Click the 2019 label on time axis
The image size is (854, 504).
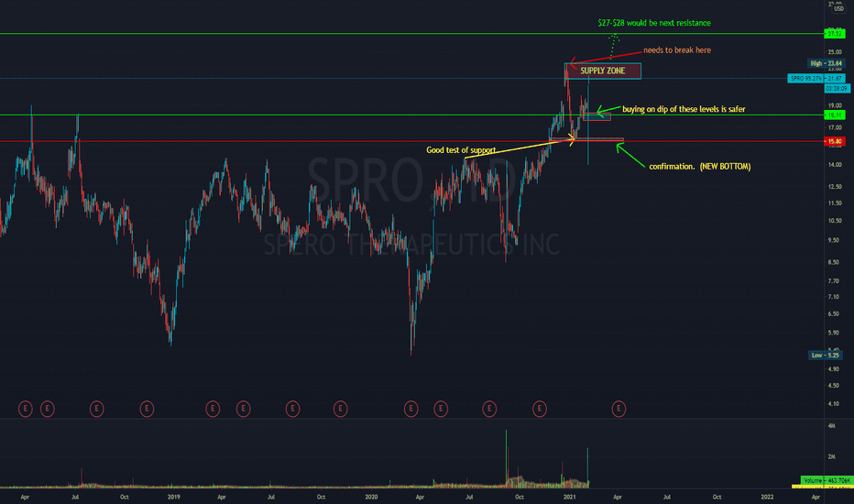(174, 497)
